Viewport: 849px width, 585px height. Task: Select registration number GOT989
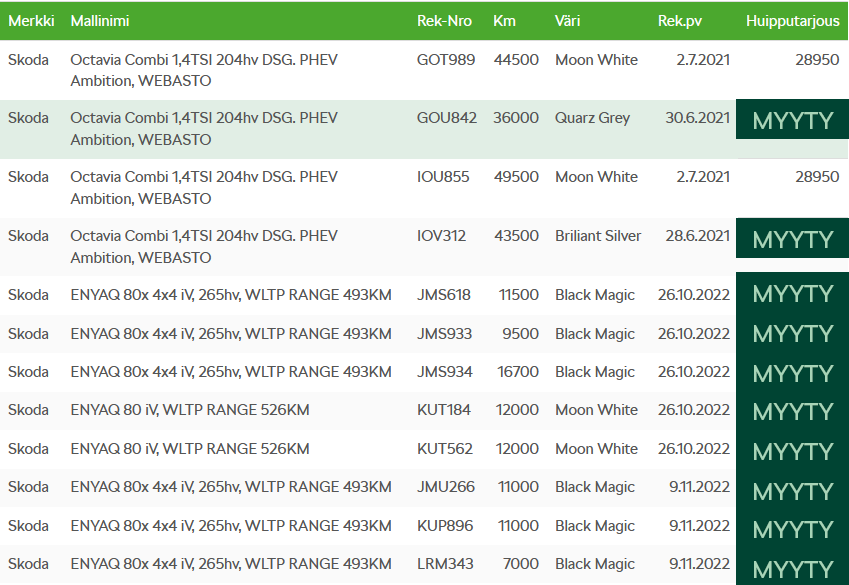(446, 60)
